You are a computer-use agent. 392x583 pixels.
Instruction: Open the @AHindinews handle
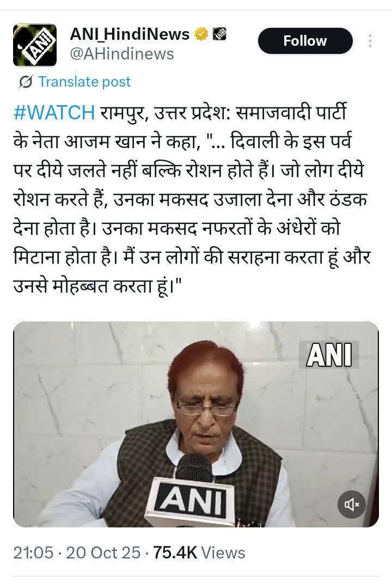(x=122, y=54)
